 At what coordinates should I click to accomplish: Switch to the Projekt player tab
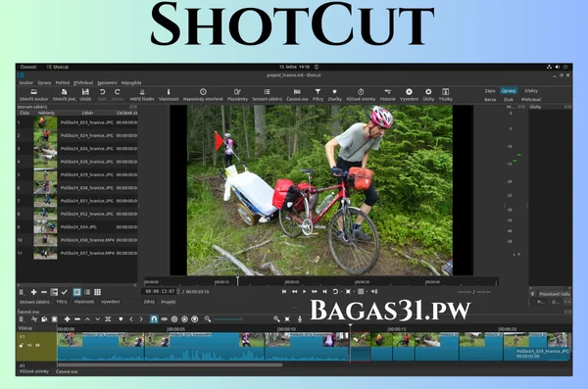169,302
